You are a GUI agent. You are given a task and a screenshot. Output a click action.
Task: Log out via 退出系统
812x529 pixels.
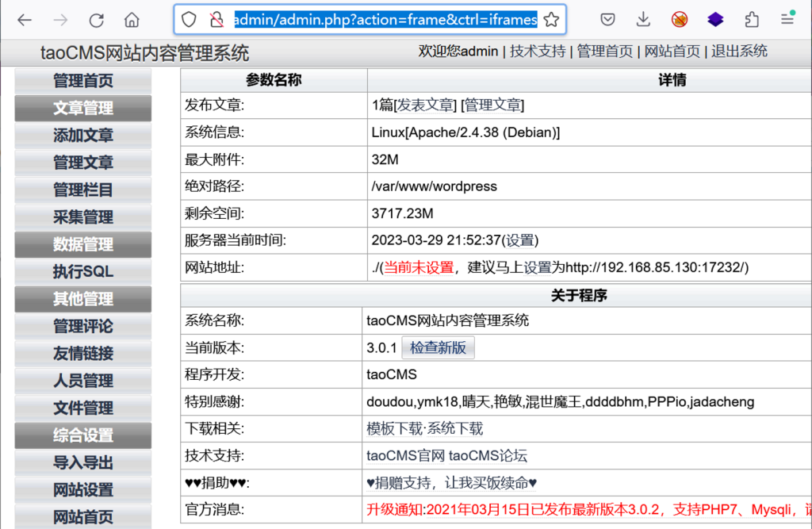pos(739,52)
